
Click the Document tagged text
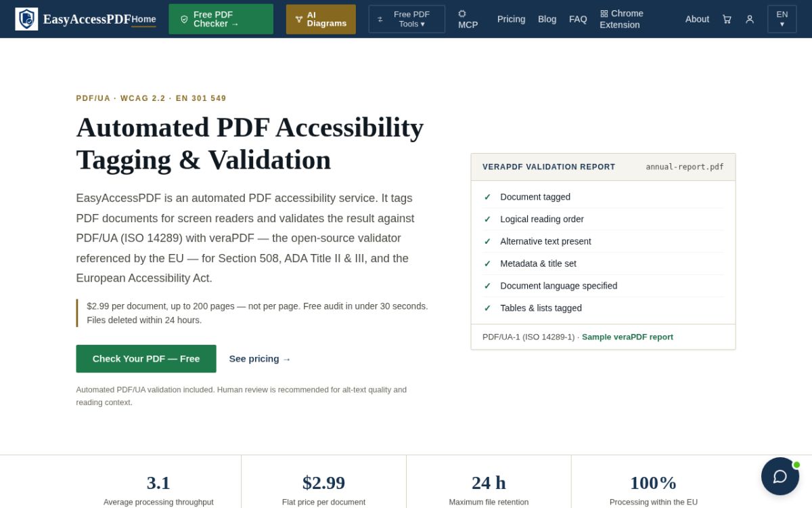[535, 197]
